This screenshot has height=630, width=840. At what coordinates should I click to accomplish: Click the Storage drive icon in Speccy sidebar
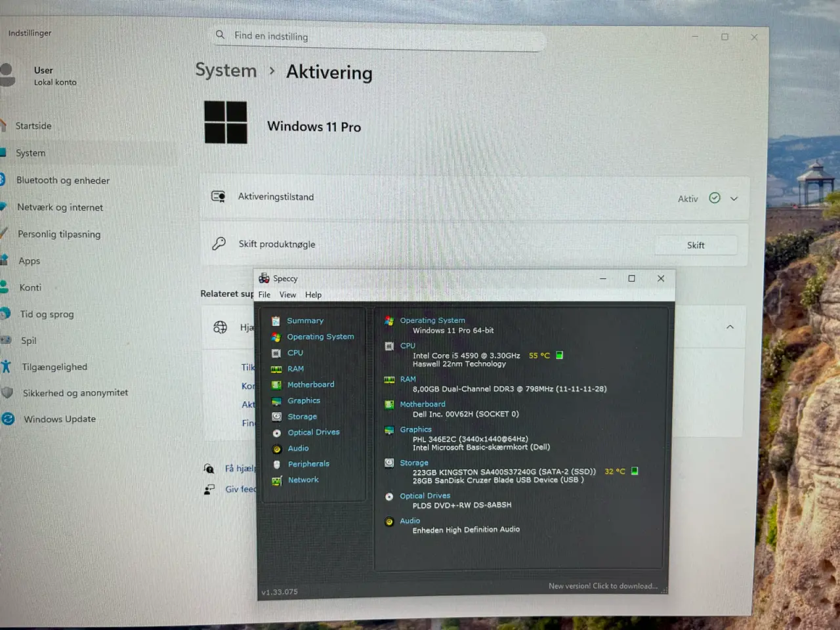click(276, 417)
